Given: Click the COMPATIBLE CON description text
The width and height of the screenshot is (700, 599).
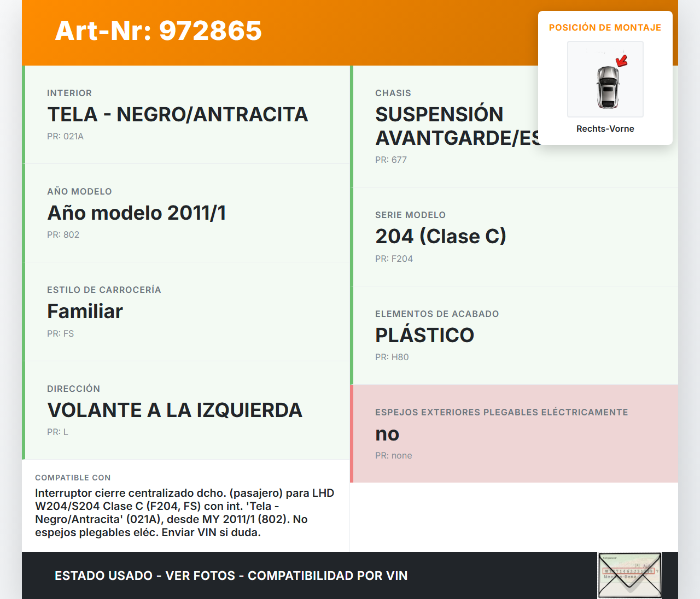Looking at the screenshot, I should tap(185, 513).
